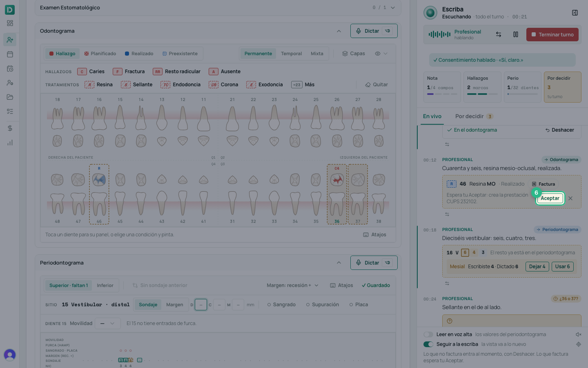Click the Terminar turno button
The image size is (588, 368).
pyautogui.click(x=552, y=35)
